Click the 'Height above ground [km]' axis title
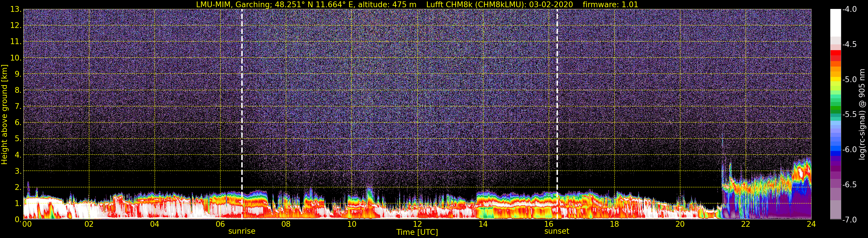Image resolution: width=868 pixels, height=238 pixels. coord(4,114)
